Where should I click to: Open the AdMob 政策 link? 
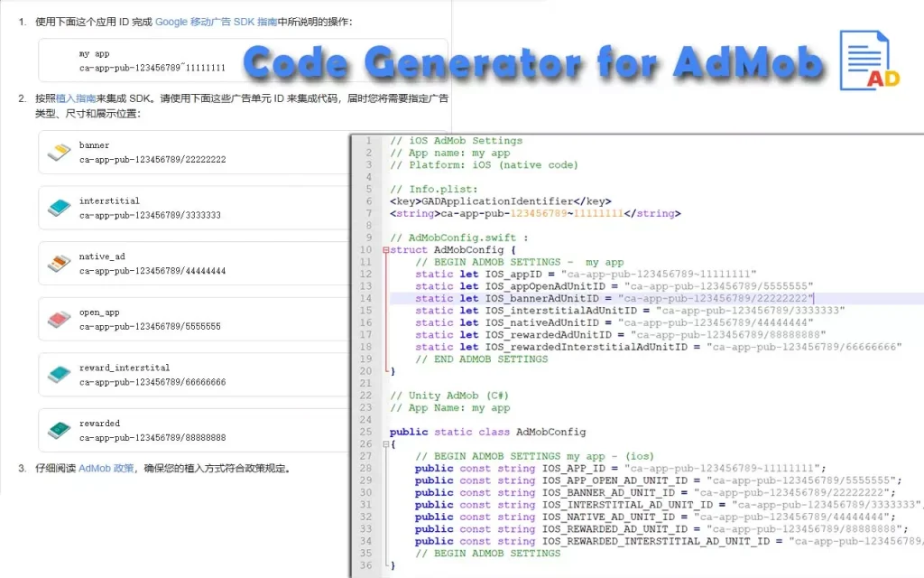tap(106, 468)
